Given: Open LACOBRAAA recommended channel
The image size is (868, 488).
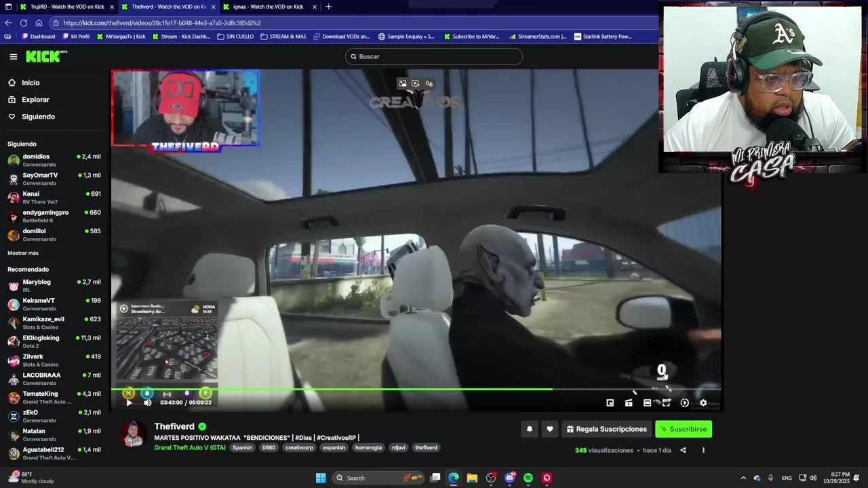Looking at the screenshot, I should coord(54,379).
